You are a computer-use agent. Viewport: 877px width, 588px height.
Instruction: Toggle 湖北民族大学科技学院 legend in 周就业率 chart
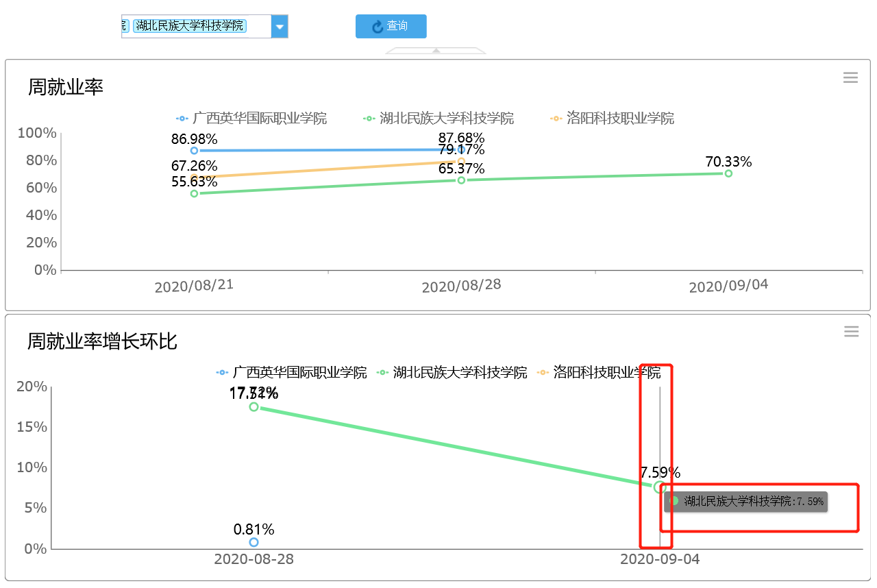point(438,118)
